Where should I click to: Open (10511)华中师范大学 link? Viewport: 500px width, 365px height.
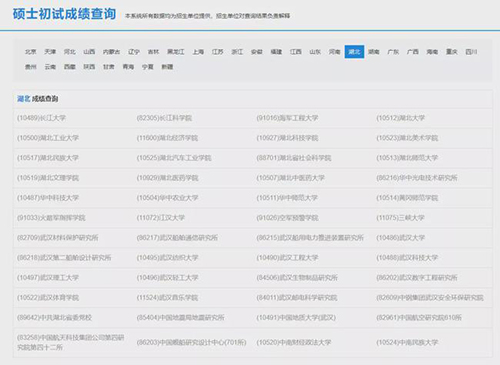287,198
